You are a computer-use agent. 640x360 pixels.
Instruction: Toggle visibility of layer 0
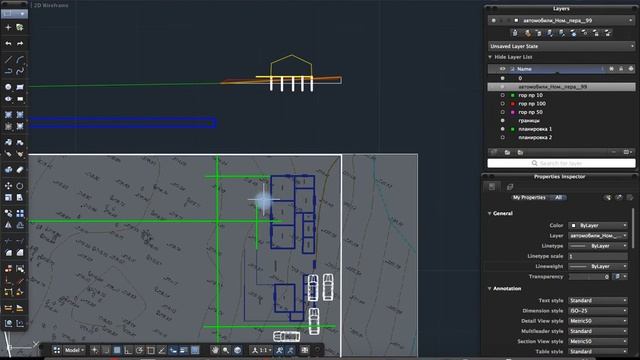502,78
